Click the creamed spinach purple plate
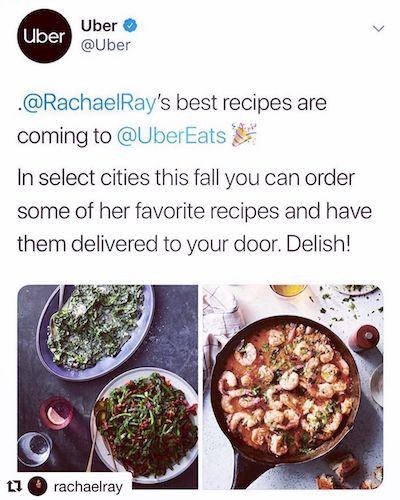400x500 pixels. click(x=95, y=331)
